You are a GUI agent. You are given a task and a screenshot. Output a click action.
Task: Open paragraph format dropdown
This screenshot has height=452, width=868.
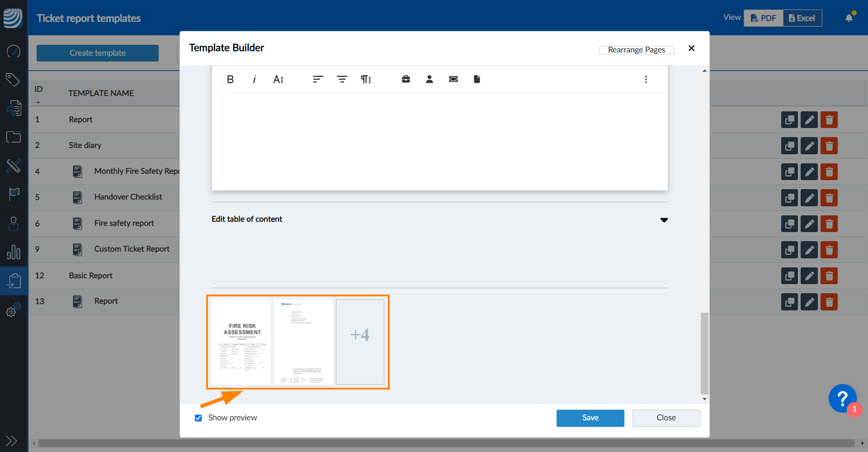pos(366,80)
